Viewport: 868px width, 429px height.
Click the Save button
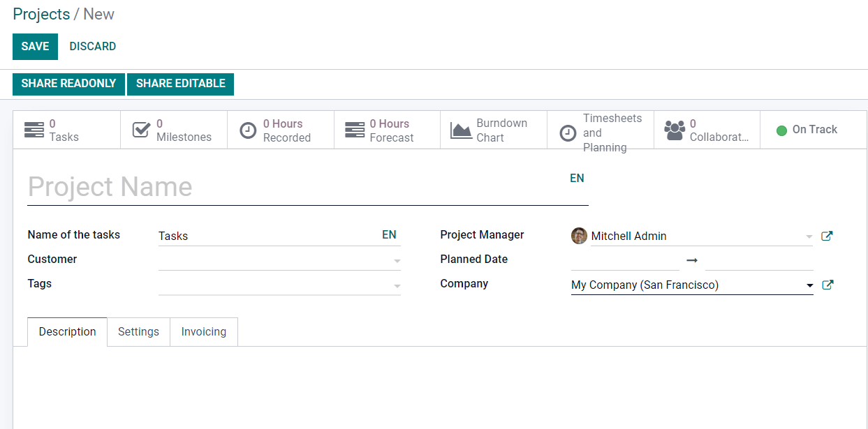(x=35, y=47)
